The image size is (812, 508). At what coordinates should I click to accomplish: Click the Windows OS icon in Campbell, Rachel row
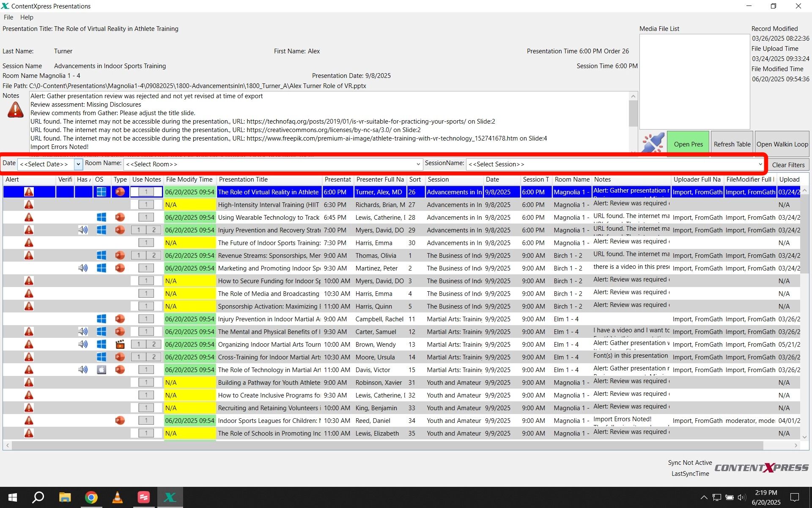(101, 319)
